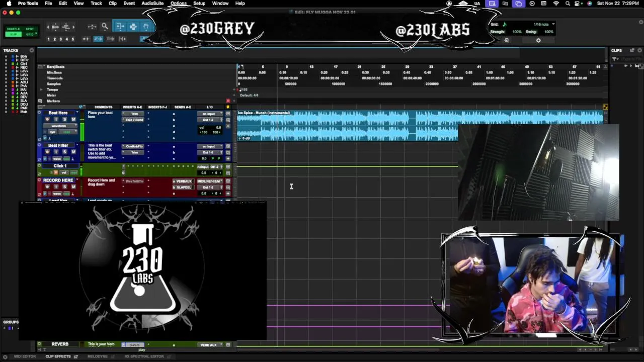Viewport: 644px width, 362px height.
Task: Open D-Verb insert on REVERB track
Action: coord(134,345)
